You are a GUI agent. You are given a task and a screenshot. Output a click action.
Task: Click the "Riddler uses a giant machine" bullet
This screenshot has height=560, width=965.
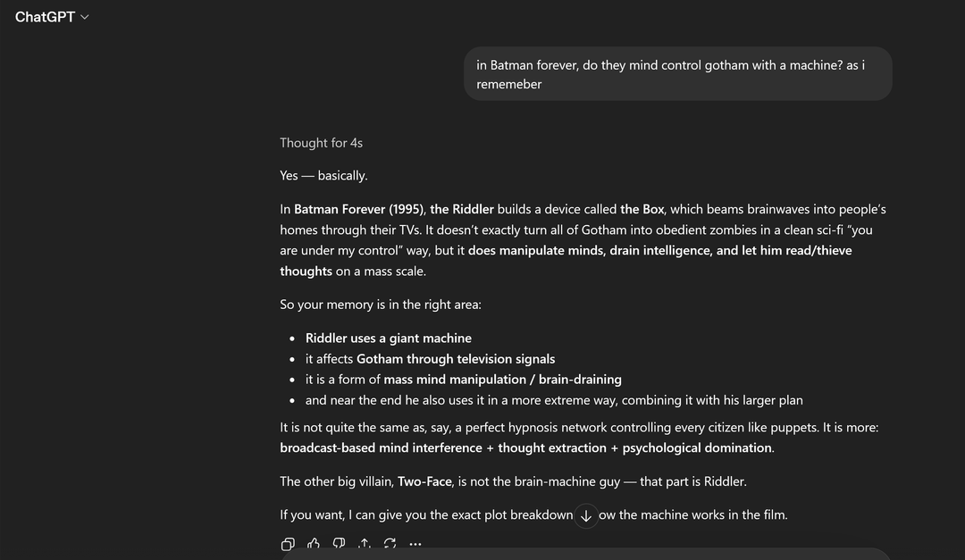click(388, 339)
